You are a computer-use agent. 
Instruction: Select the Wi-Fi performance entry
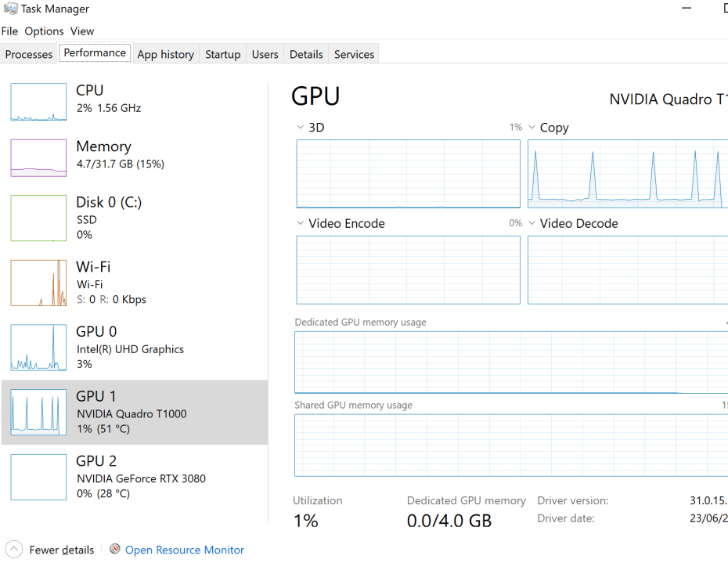click(x=135, y=283)
